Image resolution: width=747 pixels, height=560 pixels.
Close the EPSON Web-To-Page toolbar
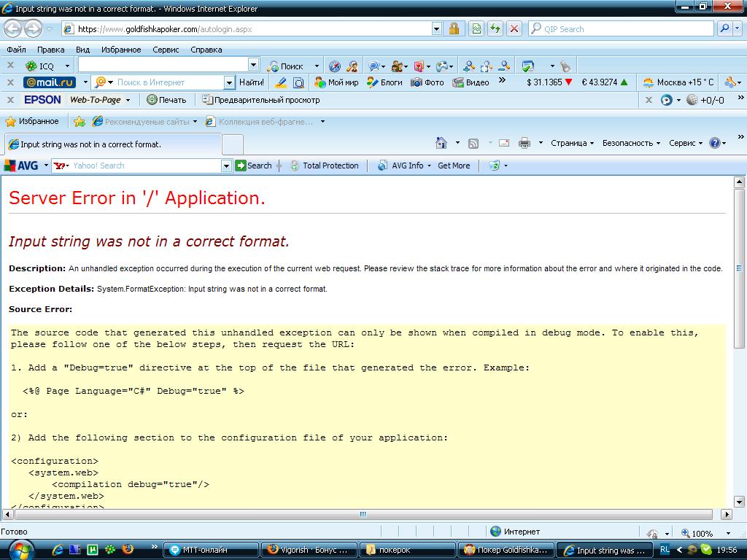pyautogui.click(x=10, y=100)
